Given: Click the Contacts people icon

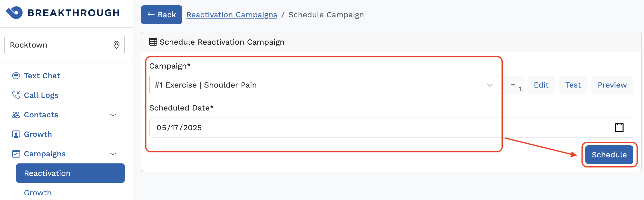Looking at the screenshot, I should pyautogui.click(x=16, y=115).
